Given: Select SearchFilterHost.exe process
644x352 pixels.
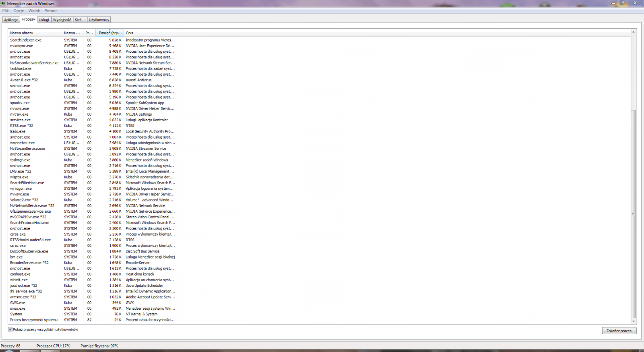Looking at the screenshot, I should (93, 182).
